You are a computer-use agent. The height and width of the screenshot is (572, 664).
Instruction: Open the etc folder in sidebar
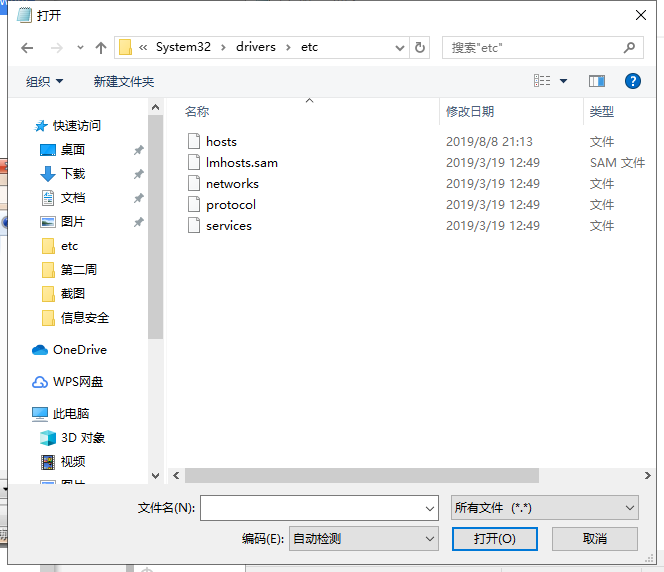coord(69,246)
